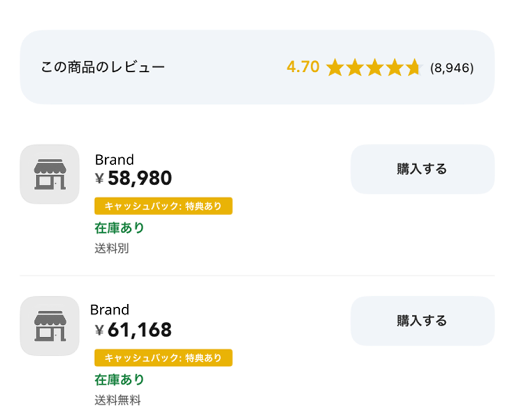Tap the キャッシュバック badge under ¥58,980
This screenshot has width=528, height=420.
point(164,206)
